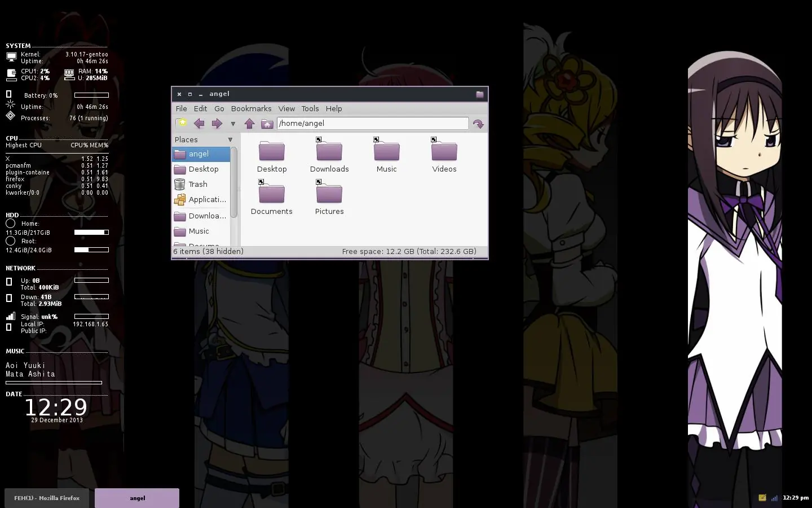
Task: Open the Bookmarks menu
Action: point(251,109)
